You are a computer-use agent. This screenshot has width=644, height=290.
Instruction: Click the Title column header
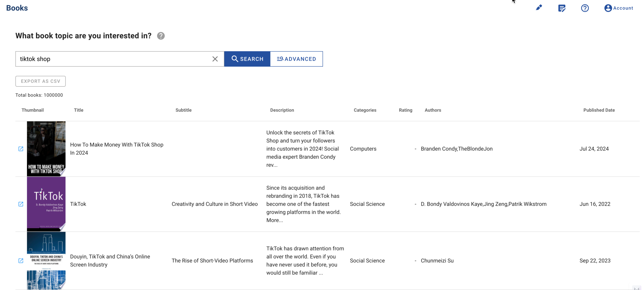click(78, 110)
